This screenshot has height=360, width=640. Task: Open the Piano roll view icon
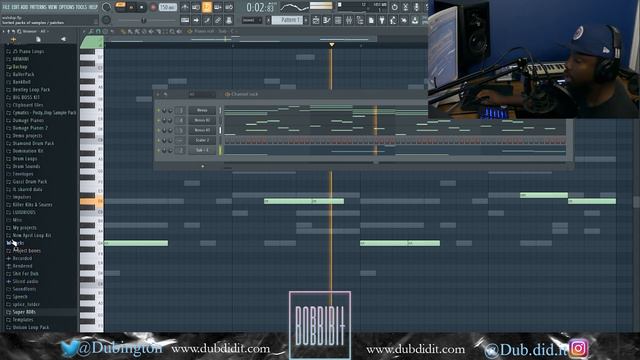(x=327, y=20)
